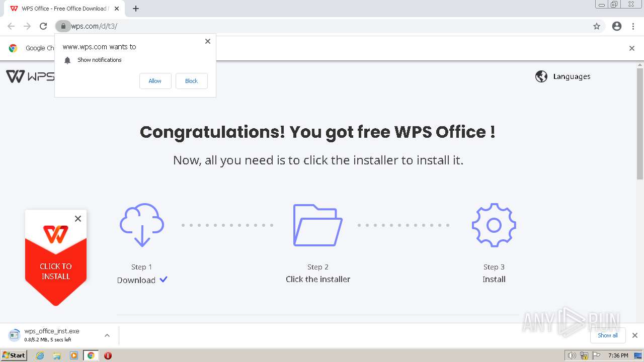The width and height of the screenshot is (644, 362).
Task: Click the bell icon next to Show notifications
Action: click(67, 60)
